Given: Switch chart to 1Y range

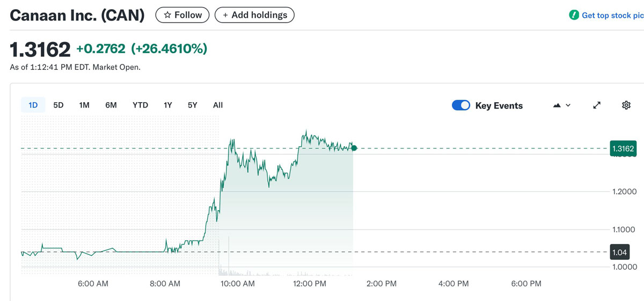Looking at the screenshot, I should coord(168,105).
